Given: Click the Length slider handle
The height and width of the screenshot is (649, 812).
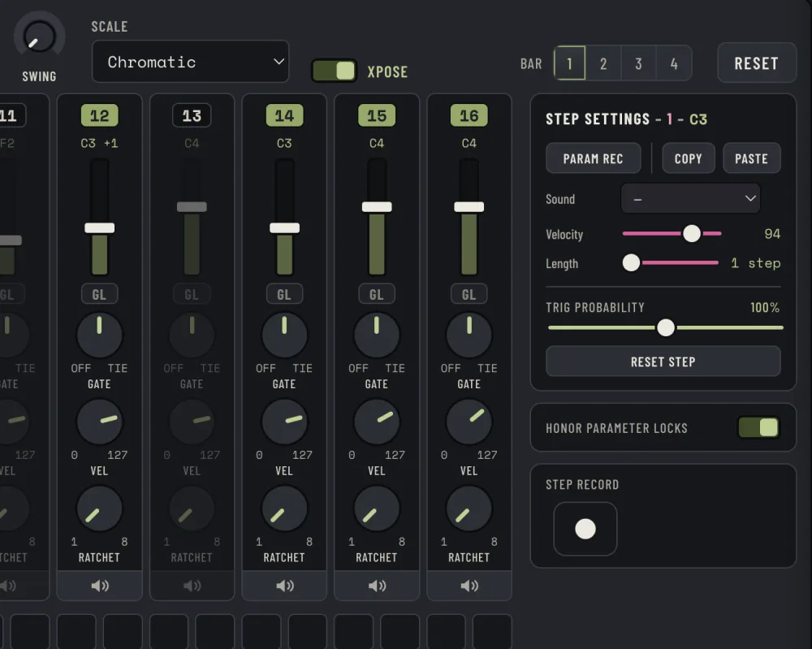Looking at the screenshot, I should click(631, 262).
